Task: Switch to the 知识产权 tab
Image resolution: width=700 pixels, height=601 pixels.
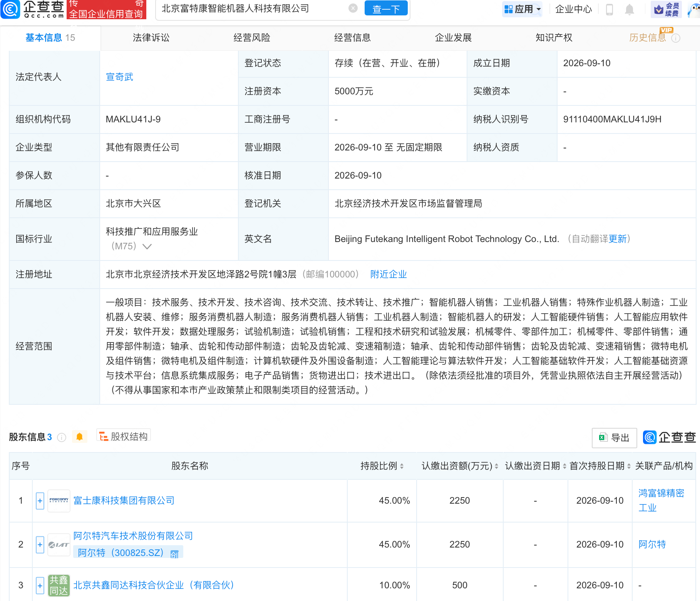Action: coord(554,38)
